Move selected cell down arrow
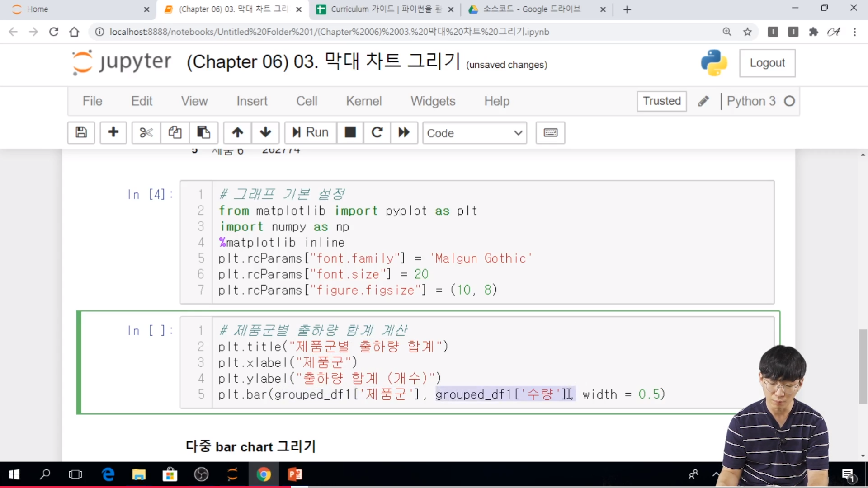The height and width of the screenshot is (488, 868). click(x=265, y=132)
